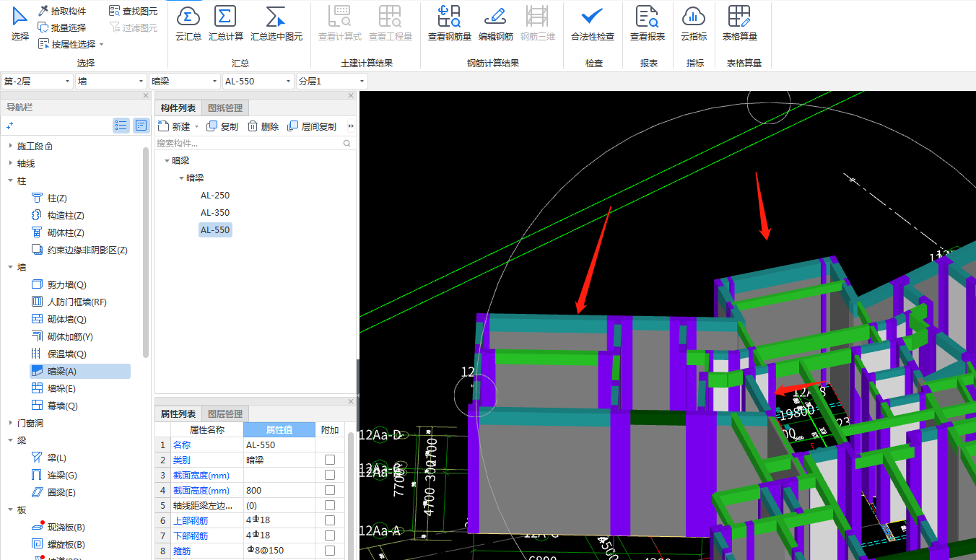
Task: Select AL-250 in component list
Action: (x=215, y=196)
